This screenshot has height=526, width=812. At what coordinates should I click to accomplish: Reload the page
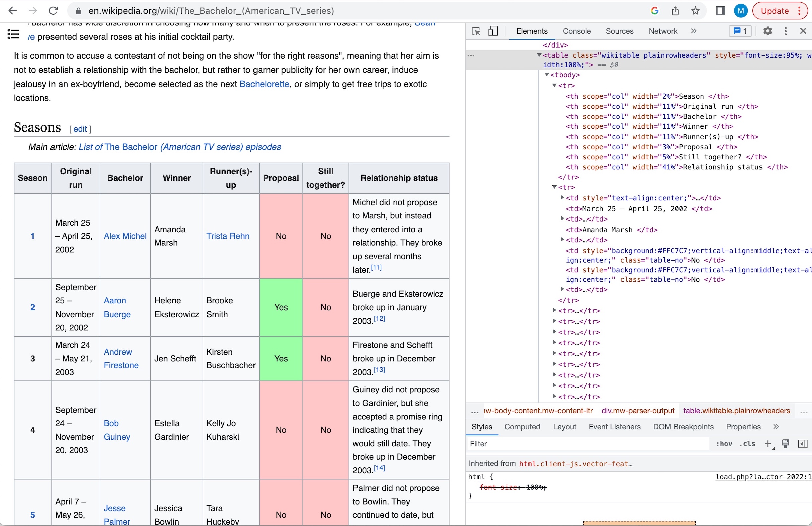[53, 11]
